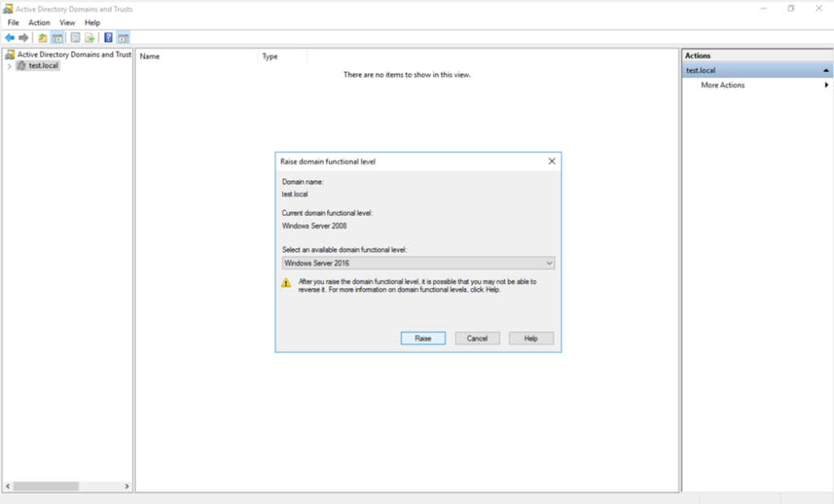Click the Name column header
This screenshot has height=504, width=834.
click(197, 56)
